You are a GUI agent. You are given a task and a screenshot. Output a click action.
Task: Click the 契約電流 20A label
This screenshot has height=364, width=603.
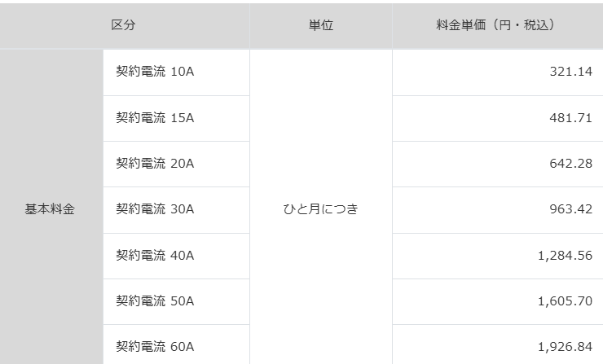pyautogui.click(x=155, y=164)
